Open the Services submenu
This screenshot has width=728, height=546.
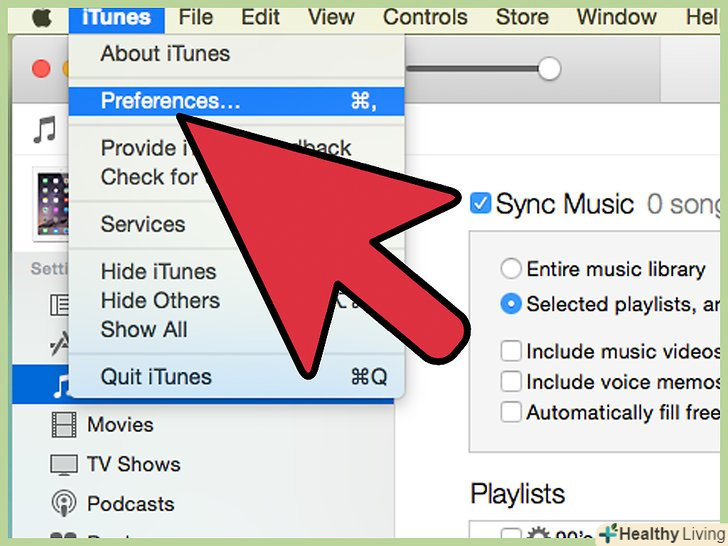236,225
